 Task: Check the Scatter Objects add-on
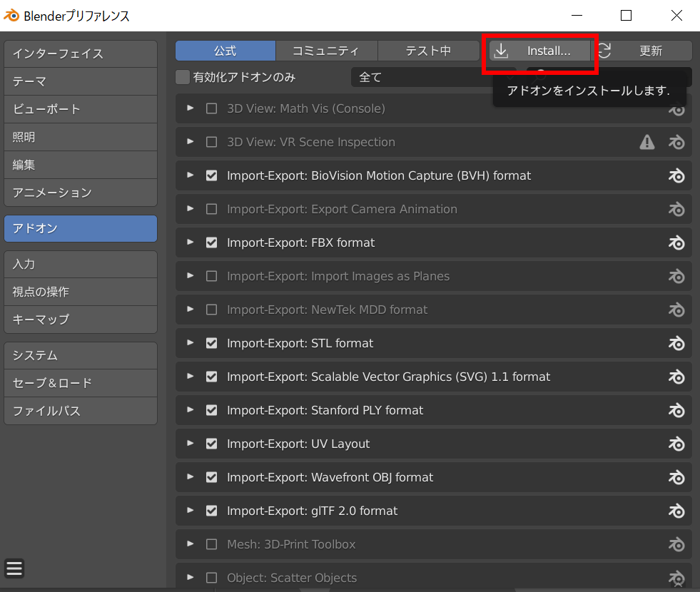[212, 578]
